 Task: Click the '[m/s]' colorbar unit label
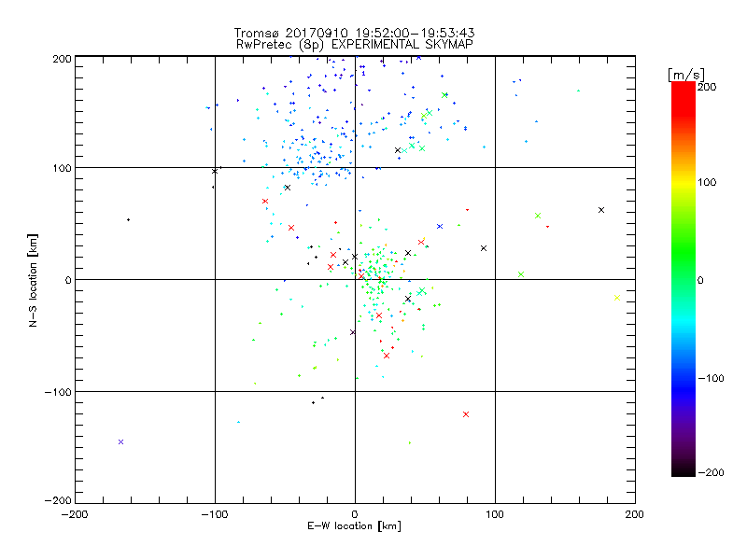click(x=686, y=75)
